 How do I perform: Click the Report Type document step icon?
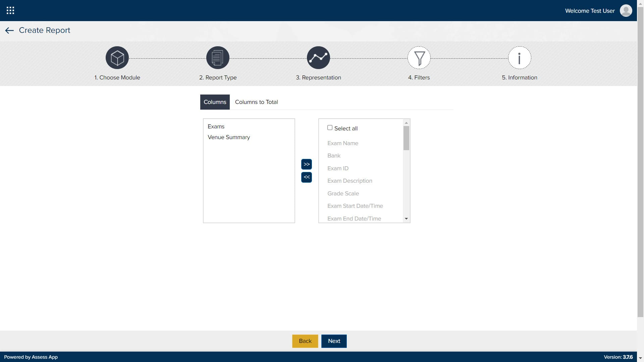pos(218,58)
